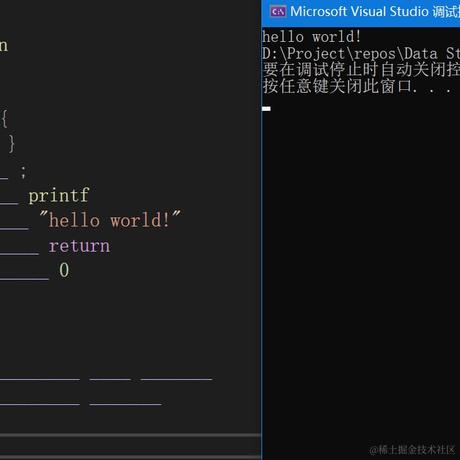
Task: Select the D:\Project\repos path line in console
Action: (x=361, y=53)
